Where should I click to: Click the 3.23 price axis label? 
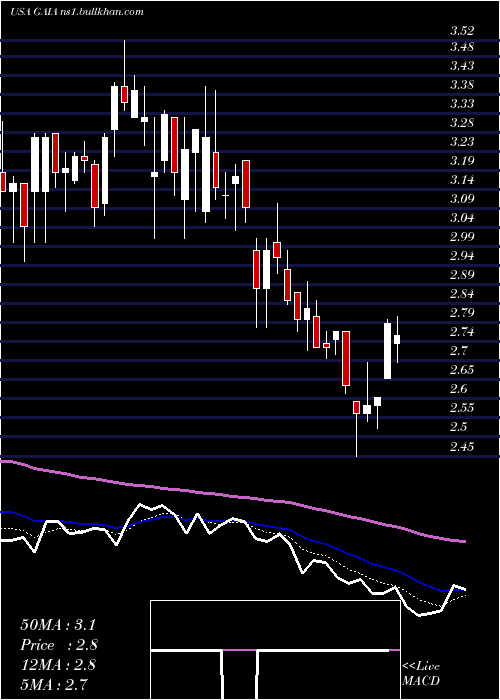coord(462,142)
